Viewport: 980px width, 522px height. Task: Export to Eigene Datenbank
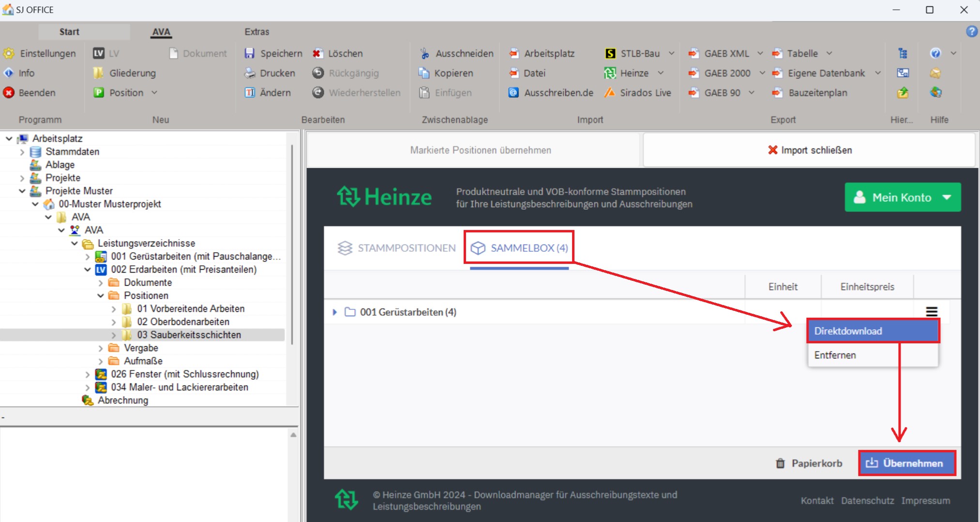pyautogui.click(x=818, y=73)
